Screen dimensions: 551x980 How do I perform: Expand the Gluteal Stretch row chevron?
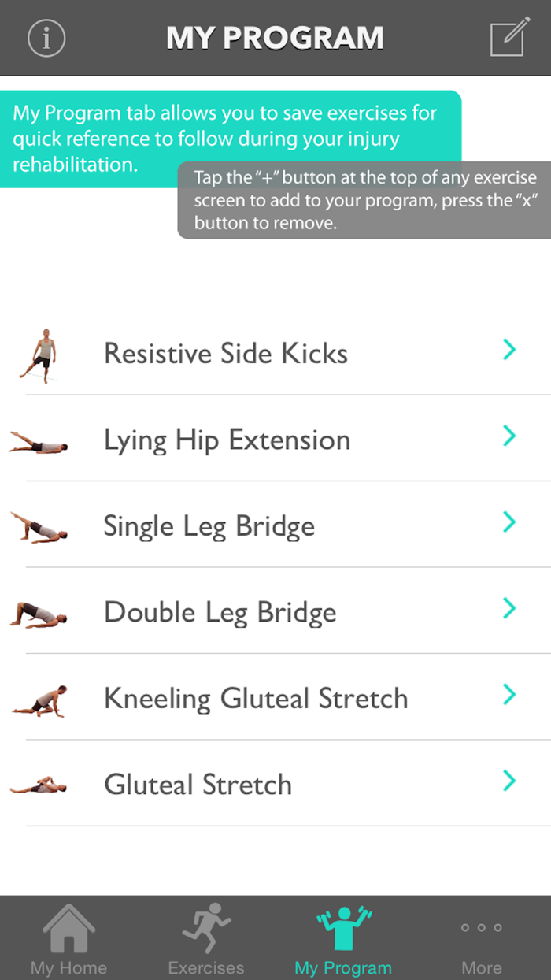tap(509, 781)
